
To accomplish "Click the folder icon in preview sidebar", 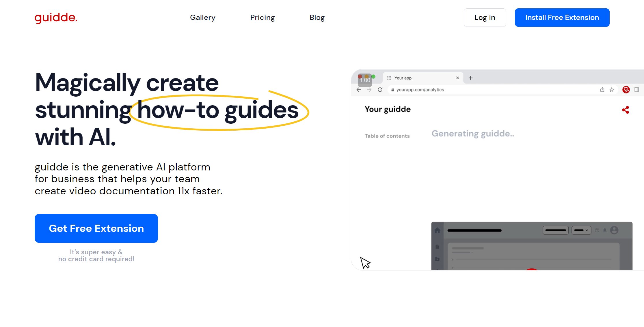I will pyautogui.click(x=437, y=259).
